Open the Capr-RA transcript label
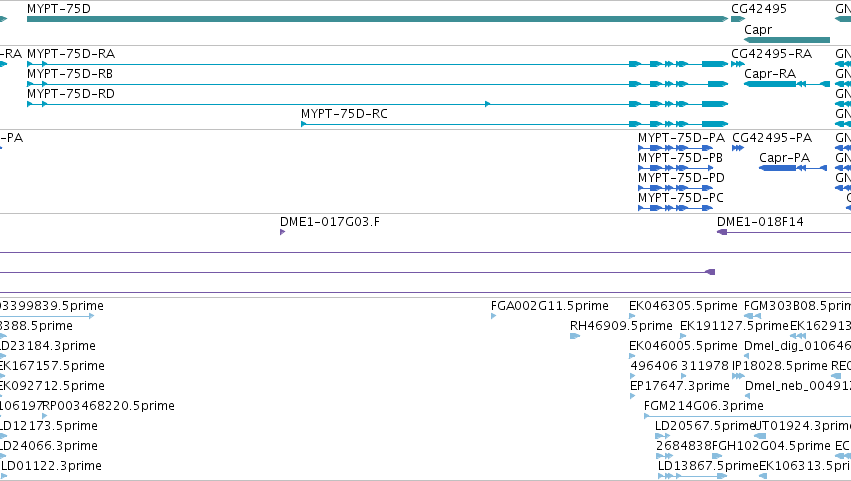 770,74
